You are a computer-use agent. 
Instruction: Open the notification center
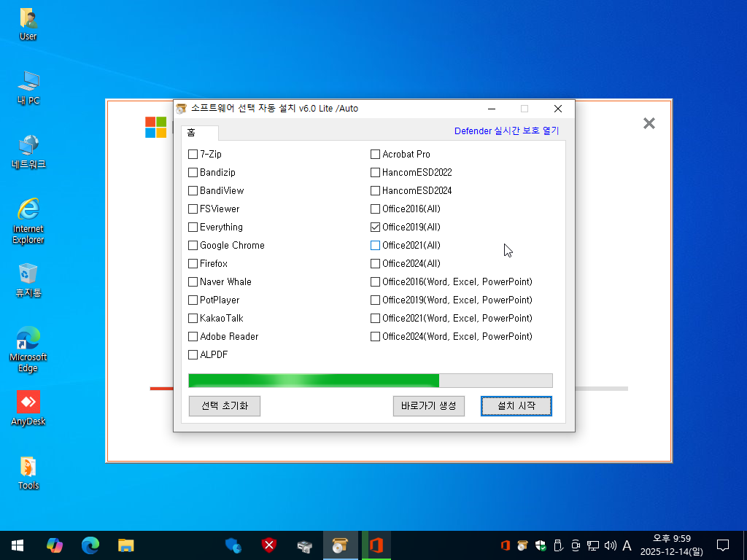point(723,545)
